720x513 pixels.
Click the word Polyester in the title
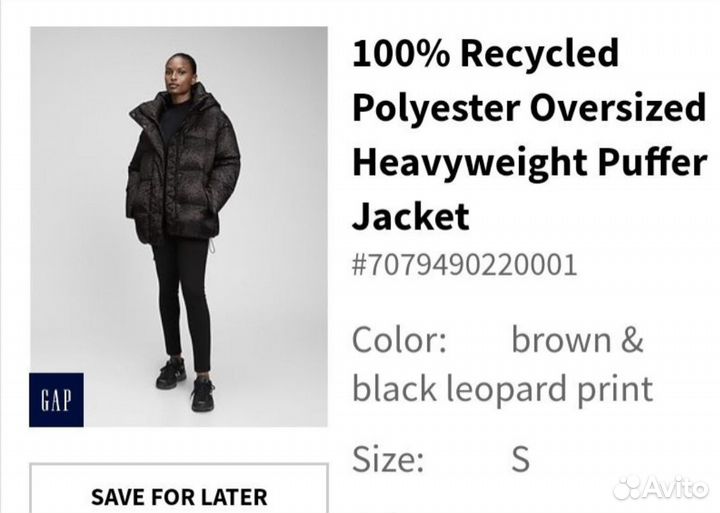tap(436, 109)
